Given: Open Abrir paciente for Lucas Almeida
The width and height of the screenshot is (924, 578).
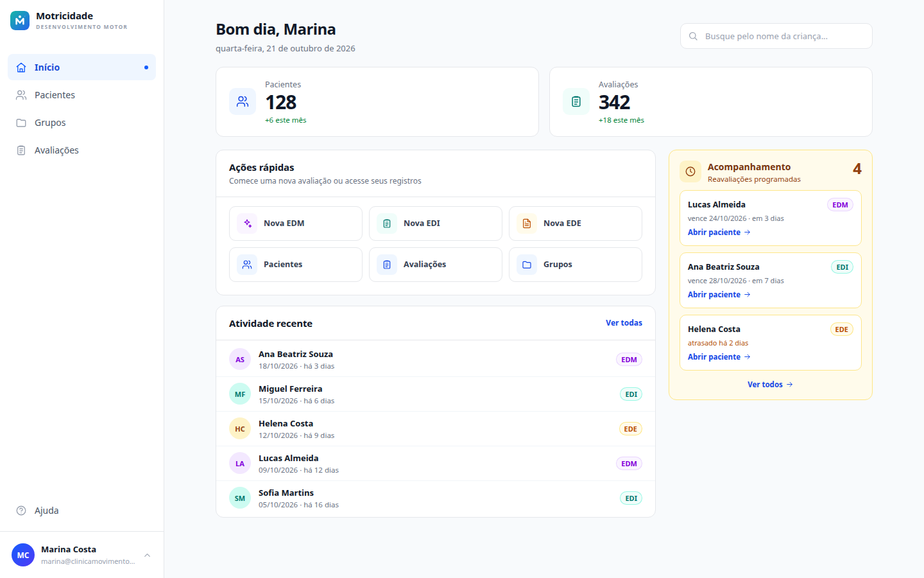Looking at the screenshot, I should click(719, 232).
